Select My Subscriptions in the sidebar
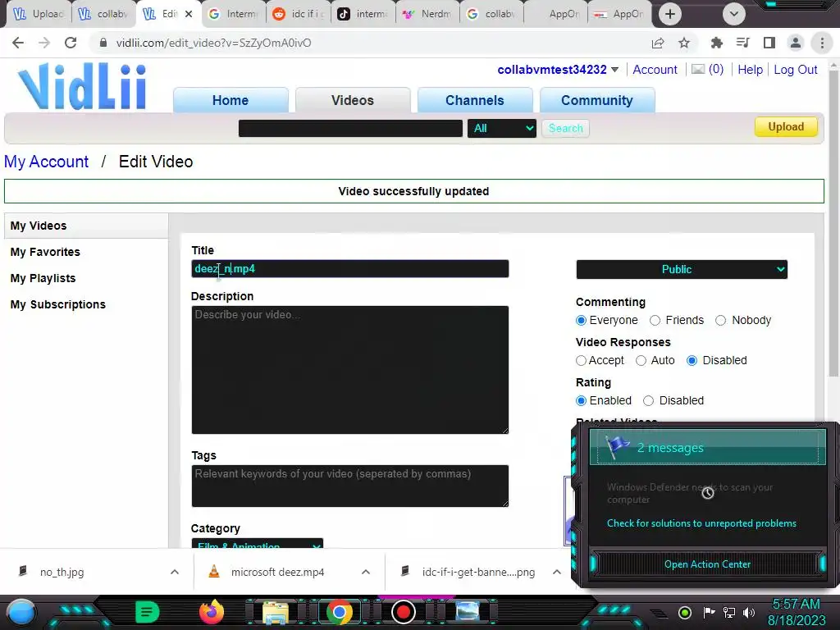This screenshot has width=840, height=630. tap(58, 304)
